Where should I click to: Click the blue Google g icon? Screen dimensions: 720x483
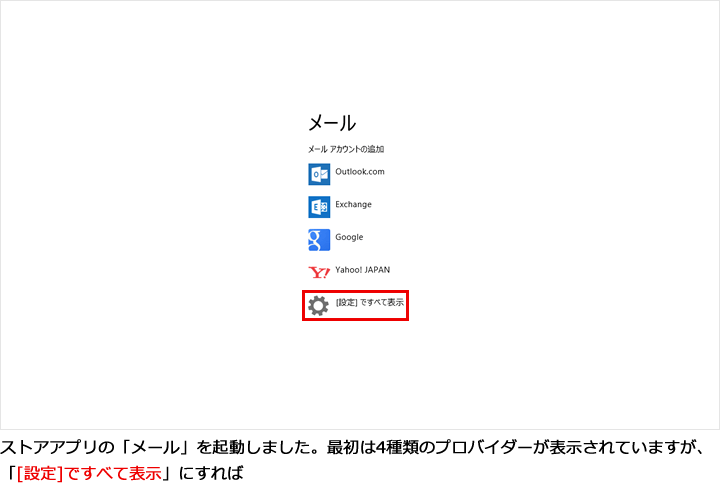coord(319,240)
